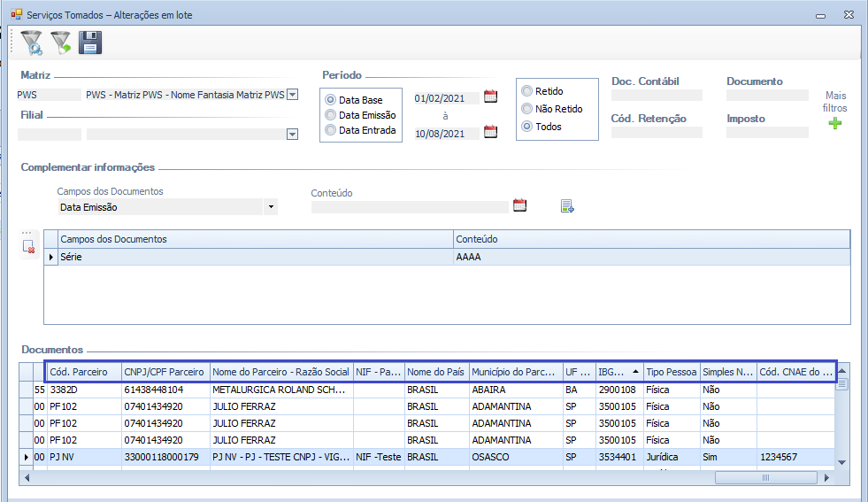The image size is (868, 502).
Task: Select the Data Entrada radio button
Action: tap(331, 130)
